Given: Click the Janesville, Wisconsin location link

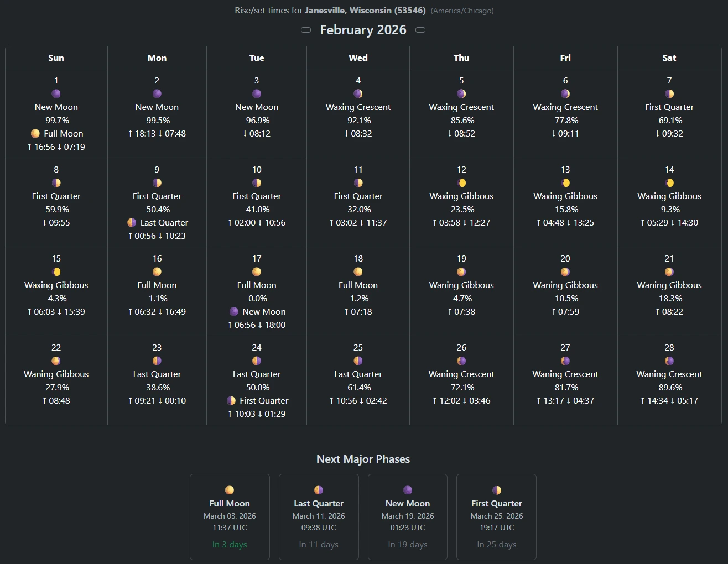Looking at the screenshot, I should [366, 10].
